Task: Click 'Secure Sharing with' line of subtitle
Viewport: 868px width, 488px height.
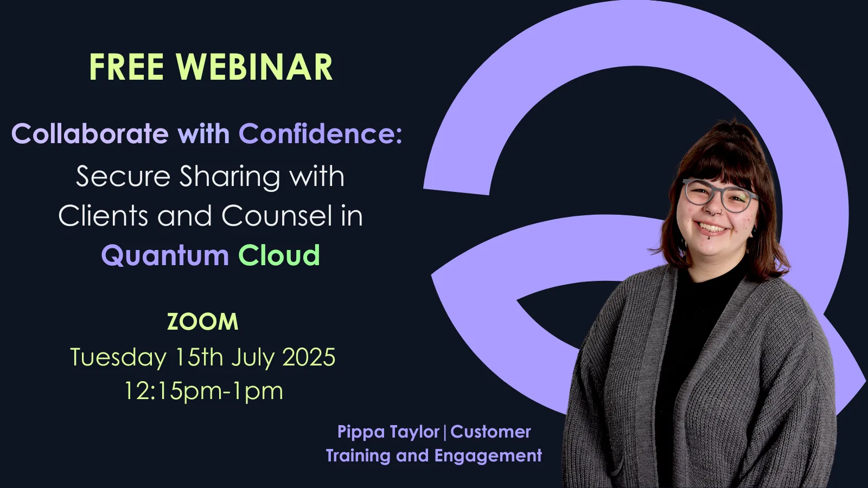Action: click(209, 176)
